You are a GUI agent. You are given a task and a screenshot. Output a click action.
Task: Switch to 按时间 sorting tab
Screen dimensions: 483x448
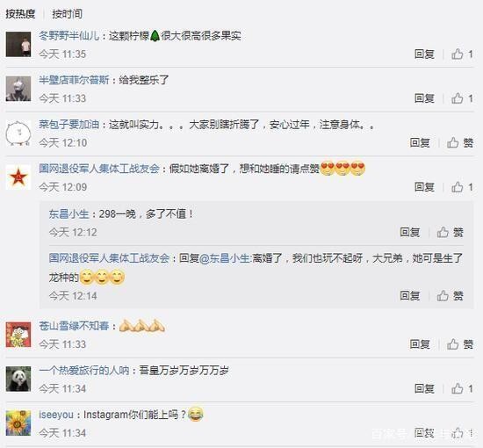67,14
